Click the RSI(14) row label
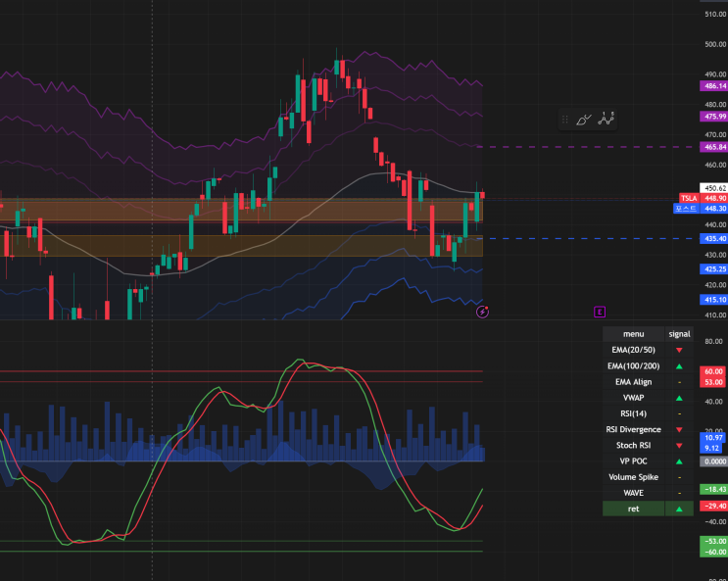Image resolution: width=728 pixels, height=581 pixels. pos(633,413)
